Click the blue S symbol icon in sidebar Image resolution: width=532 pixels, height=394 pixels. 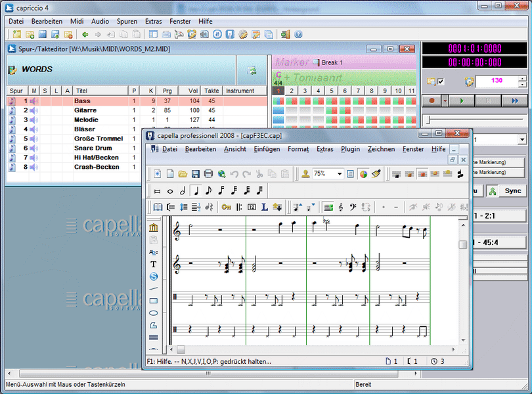point(153,276)
